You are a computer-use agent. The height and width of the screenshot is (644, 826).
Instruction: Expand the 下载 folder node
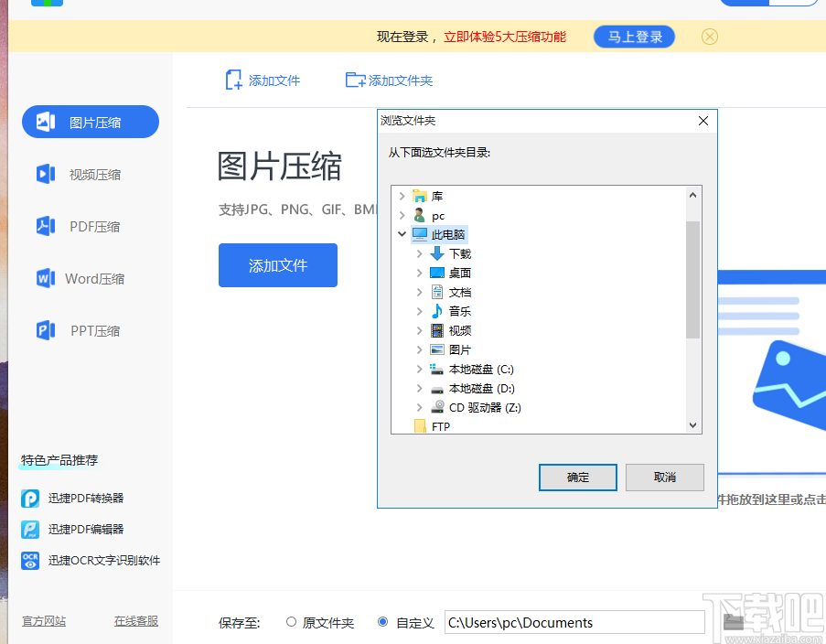click(x=419, y=253)
